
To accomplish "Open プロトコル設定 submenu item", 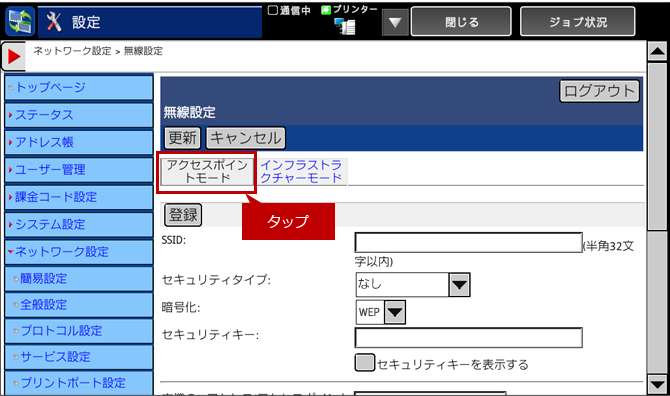I will point(79,331).
